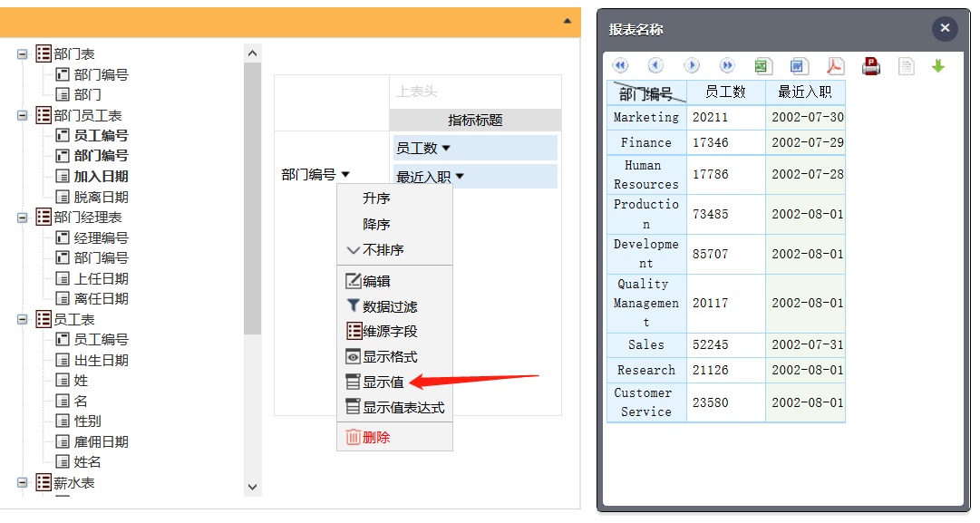Screen dimensions: 980x523
Task: Export report to Word document
Action: click(799, 66)
